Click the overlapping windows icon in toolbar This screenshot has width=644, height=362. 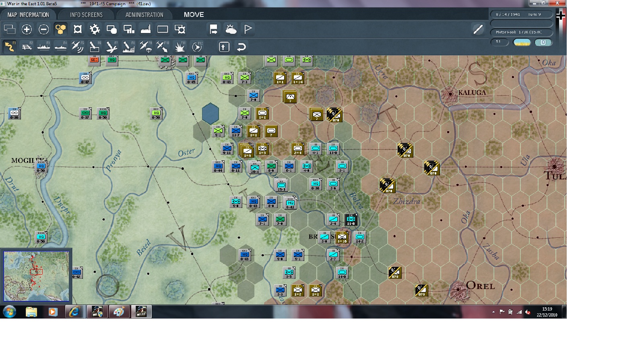click(x=10, y=29)
